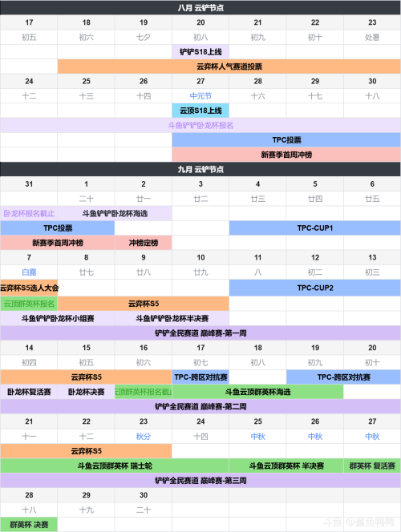
Task: Select the 冲榜定榜 pink cell
Action: pos(144,243)
